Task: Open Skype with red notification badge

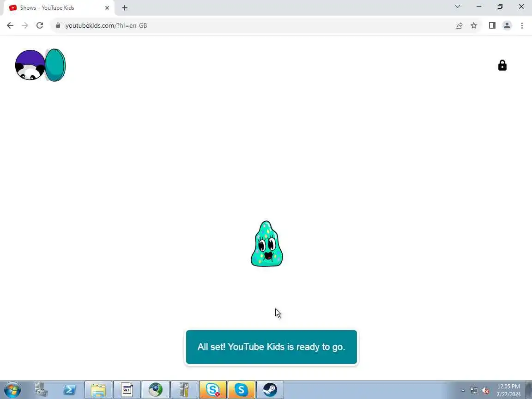Action: (x=213, y=390)
